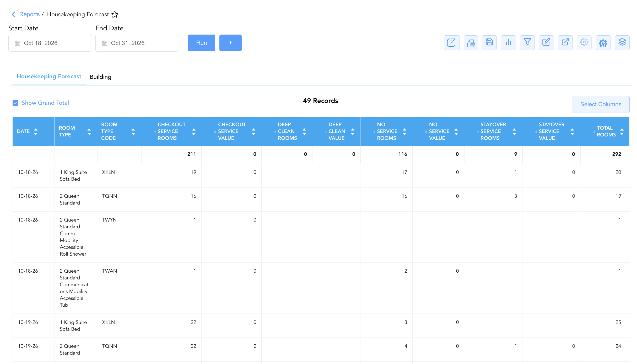Click the End Date field Oct 31, 2026

pos(137,43)
